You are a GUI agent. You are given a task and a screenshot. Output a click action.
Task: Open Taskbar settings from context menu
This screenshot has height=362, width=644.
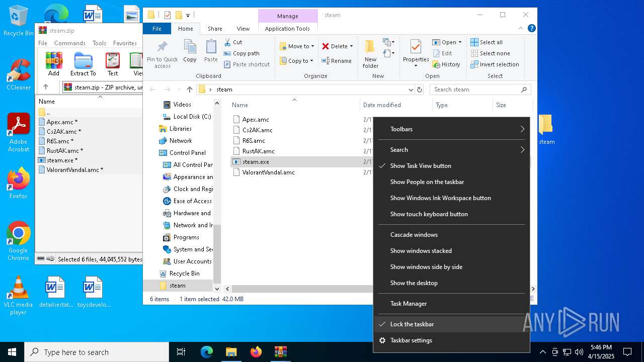tap(451, 340)
